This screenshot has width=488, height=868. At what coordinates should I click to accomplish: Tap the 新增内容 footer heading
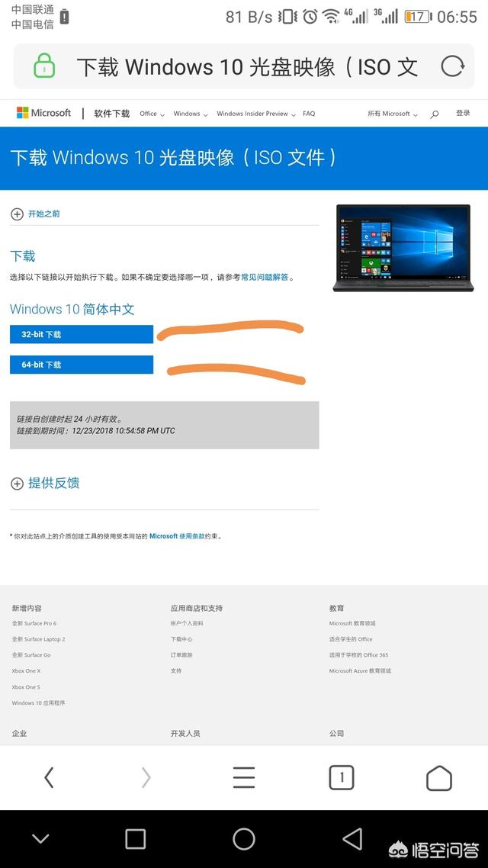(x=27, y=608)
